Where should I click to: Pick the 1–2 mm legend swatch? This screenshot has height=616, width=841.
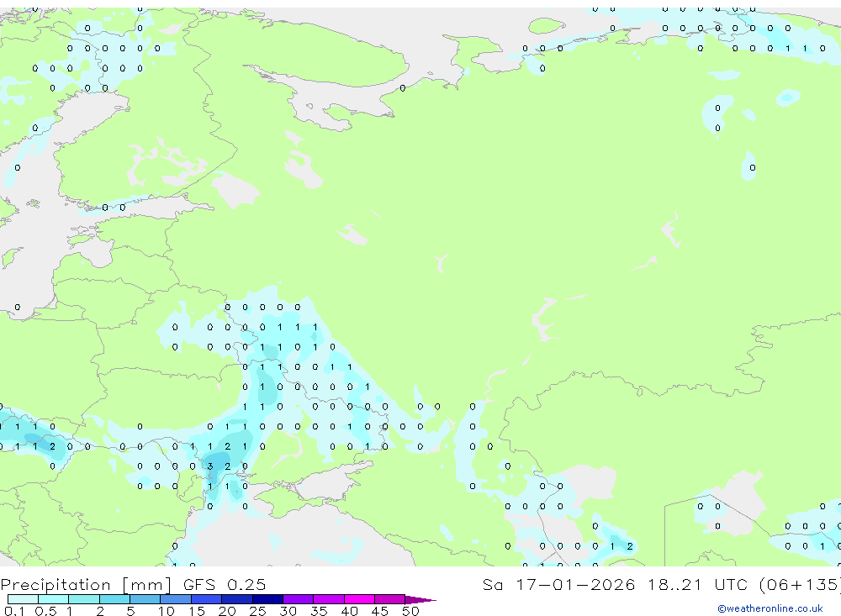click(84, 599)
